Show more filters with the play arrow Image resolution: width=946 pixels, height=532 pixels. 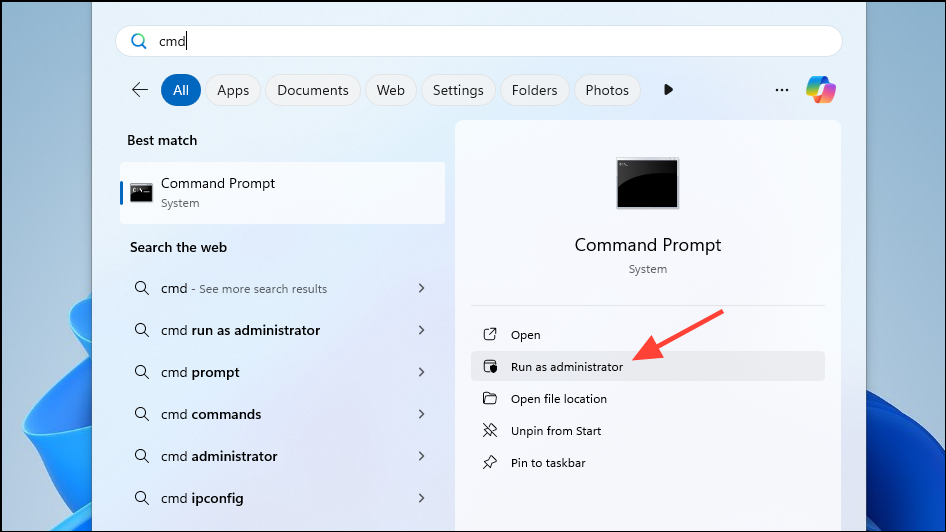pos(668,90)
